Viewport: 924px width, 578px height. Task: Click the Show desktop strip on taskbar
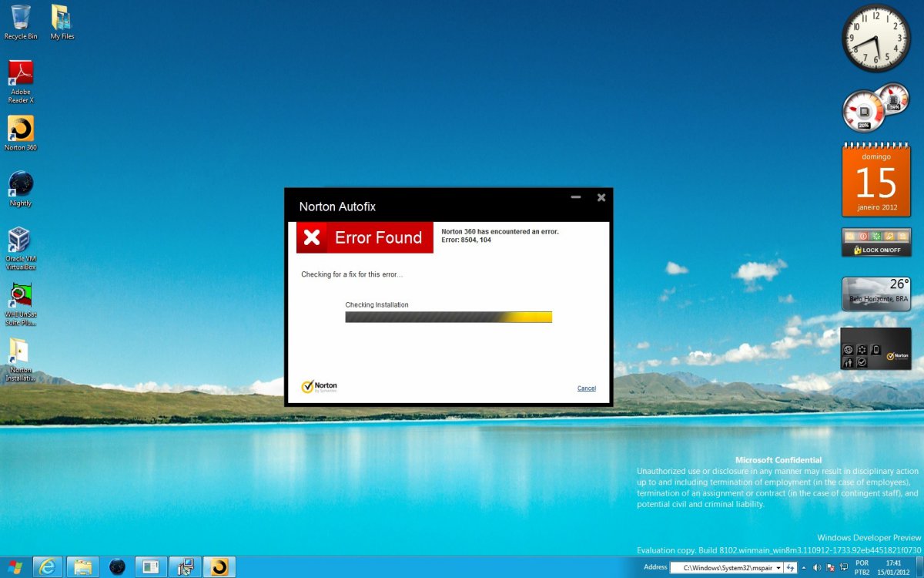click(920, 568)
